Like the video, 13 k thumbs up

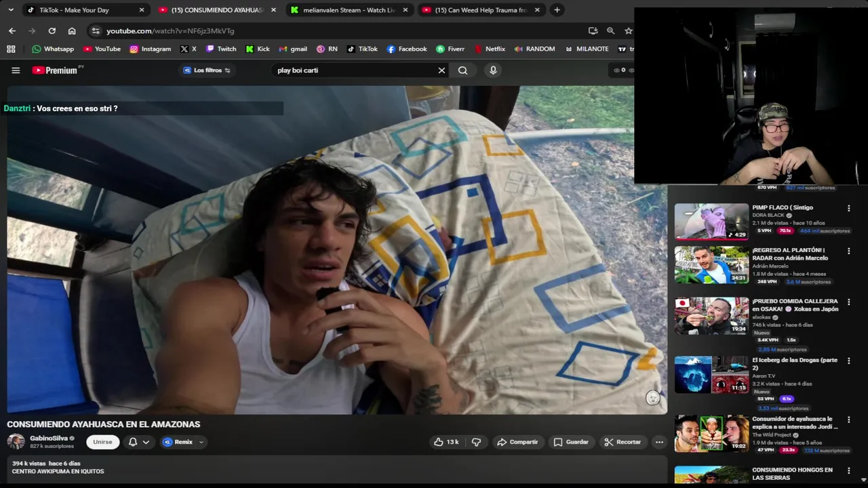(446, 442)
